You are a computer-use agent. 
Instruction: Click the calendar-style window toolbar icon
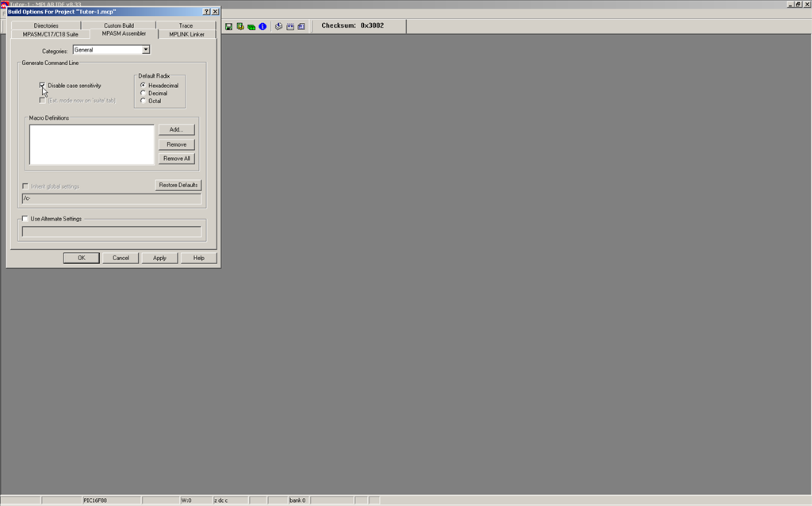coord(290,26)
